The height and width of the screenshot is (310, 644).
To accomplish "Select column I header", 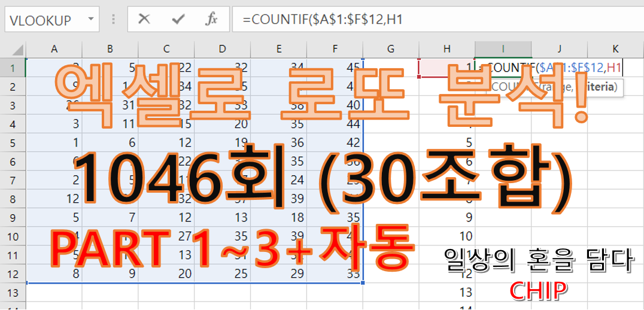I will click(x=503, y=49).
